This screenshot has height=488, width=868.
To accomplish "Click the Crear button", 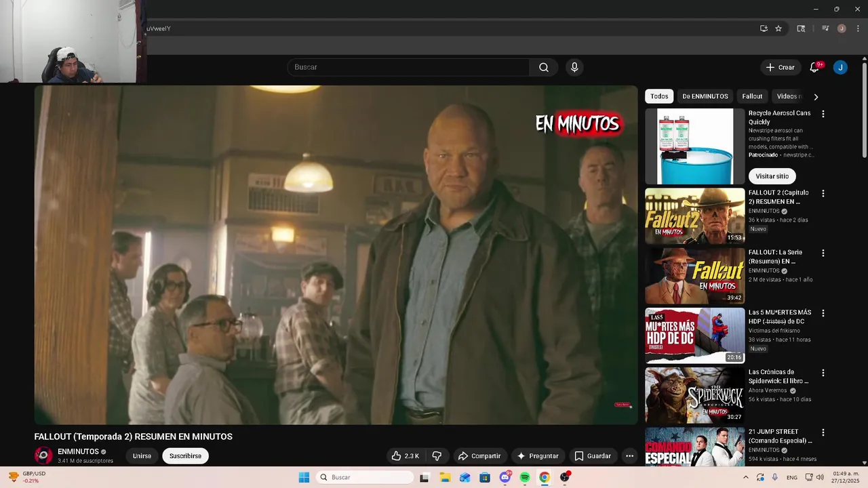I will coord(780,67).
